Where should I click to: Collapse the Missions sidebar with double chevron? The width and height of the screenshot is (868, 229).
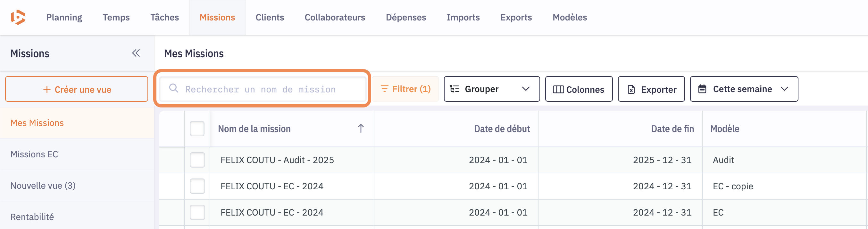pyautogui.click(x=136, y=53)
